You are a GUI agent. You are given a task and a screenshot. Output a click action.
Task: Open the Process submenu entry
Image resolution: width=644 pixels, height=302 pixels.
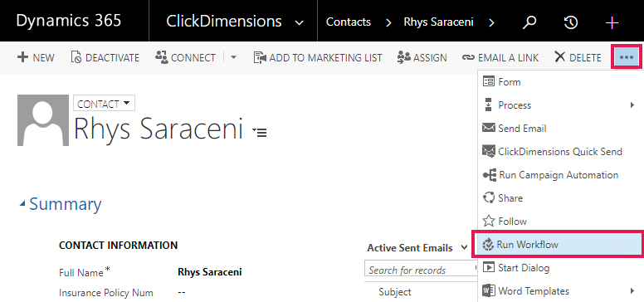[561, 105]
